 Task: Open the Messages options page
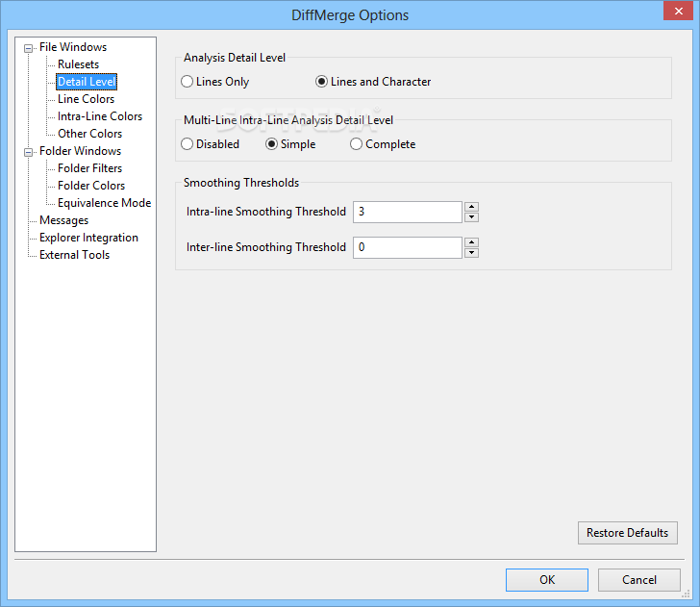63,220
